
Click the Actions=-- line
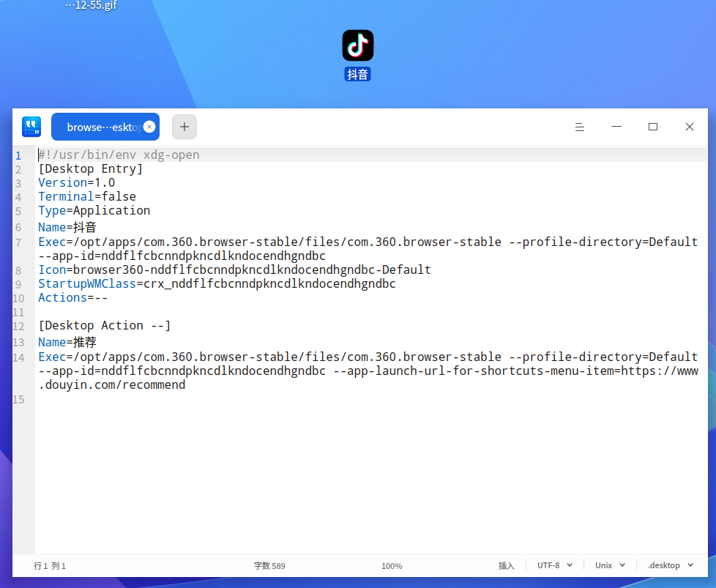point(73,297)
